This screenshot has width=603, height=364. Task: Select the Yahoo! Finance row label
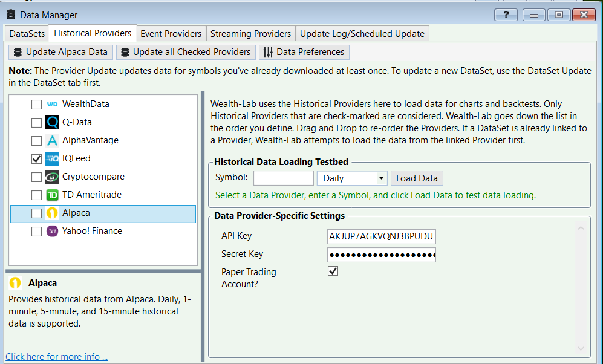[93, 231]
